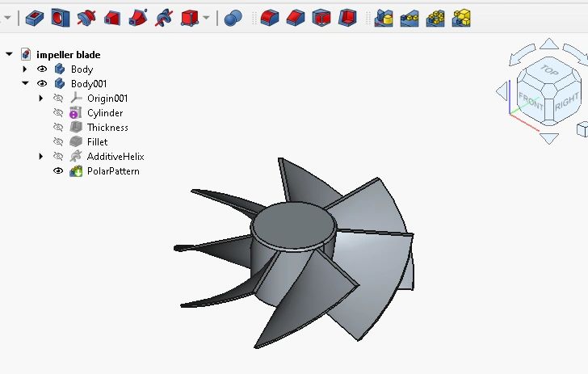The width and height of the screenshot is (588, 374).
Task: Click the counter-clockwise rotate arrow on navigation cube
Action: point(522,54)
